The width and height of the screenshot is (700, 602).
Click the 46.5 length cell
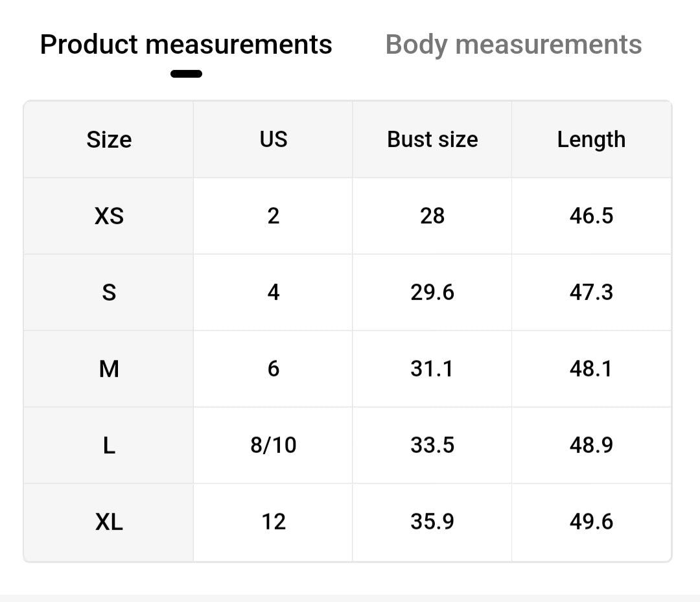coord(591,216)
